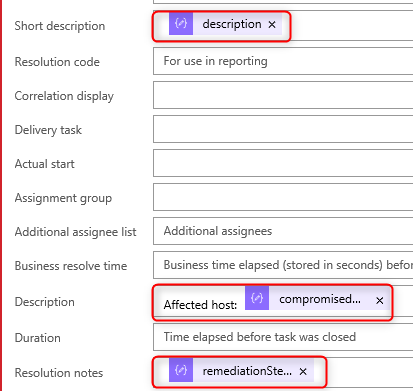Viewport: 413px width, 391px height.
Task: Click into the Additional assignee list field
Action: click(x=283, y=231)
